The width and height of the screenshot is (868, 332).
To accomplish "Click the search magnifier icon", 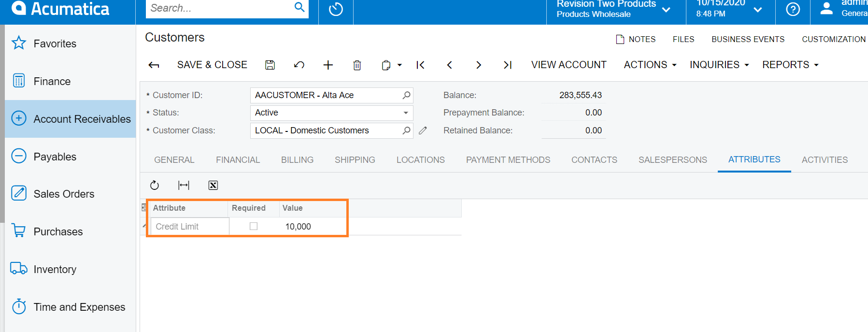I will coord(299,7).
